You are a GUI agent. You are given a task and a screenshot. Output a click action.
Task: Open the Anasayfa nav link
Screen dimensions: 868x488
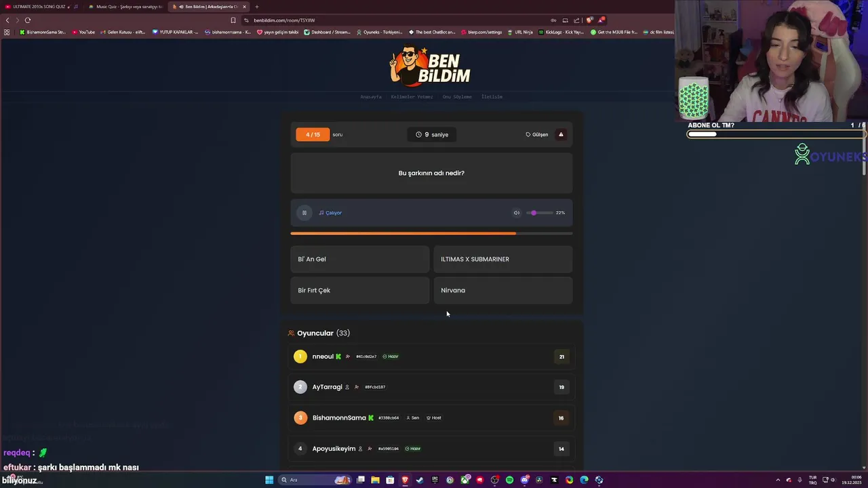pos(371,97)
